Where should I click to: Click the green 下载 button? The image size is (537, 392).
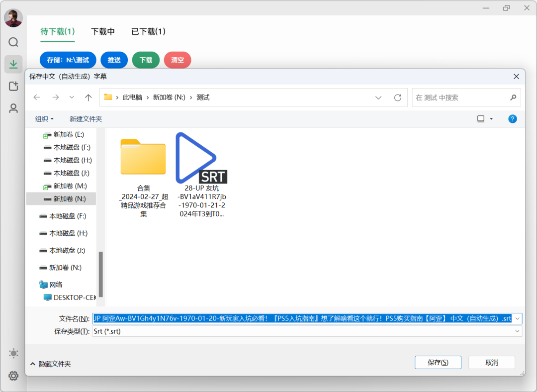tap(146, 60)
